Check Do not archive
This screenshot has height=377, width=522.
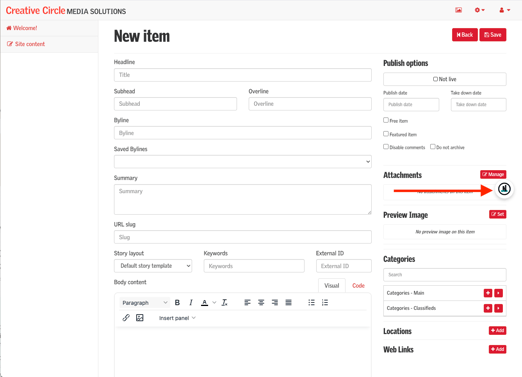coord(433,147)
